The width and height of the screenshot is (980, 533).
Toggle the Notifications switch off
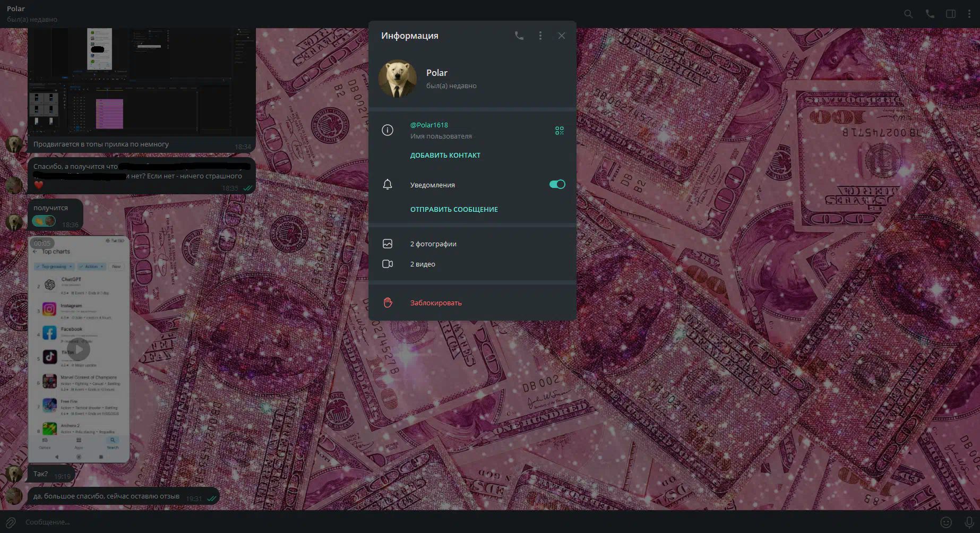pyautogui.click(x=557, y=185)
